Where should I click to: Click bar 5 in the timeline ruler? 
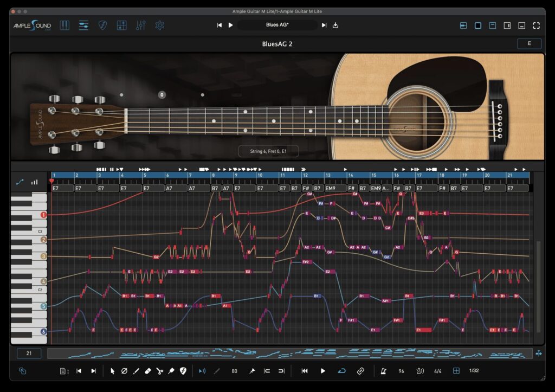coord(153,175)
